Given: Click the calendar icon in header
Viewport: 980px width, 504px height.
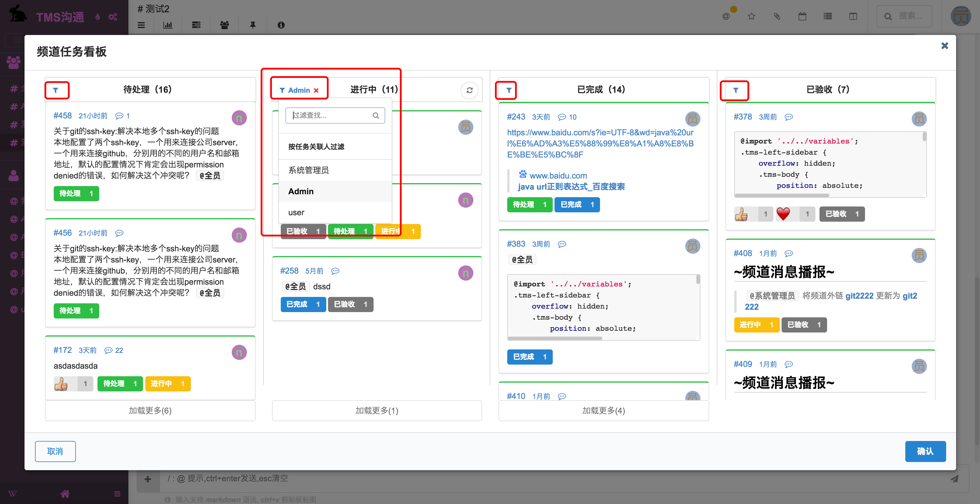Looking at the screenshot, I should 802,16.
